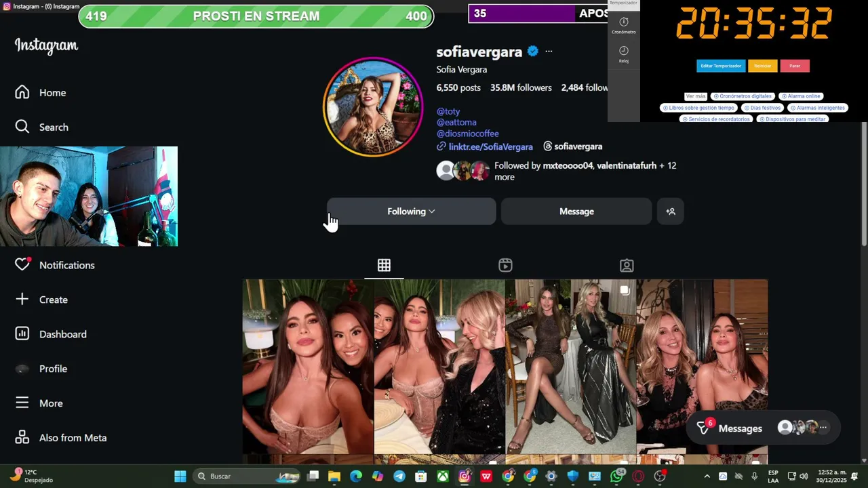Open the linktr.ee/SofiaVergara link

coord(485,146)
